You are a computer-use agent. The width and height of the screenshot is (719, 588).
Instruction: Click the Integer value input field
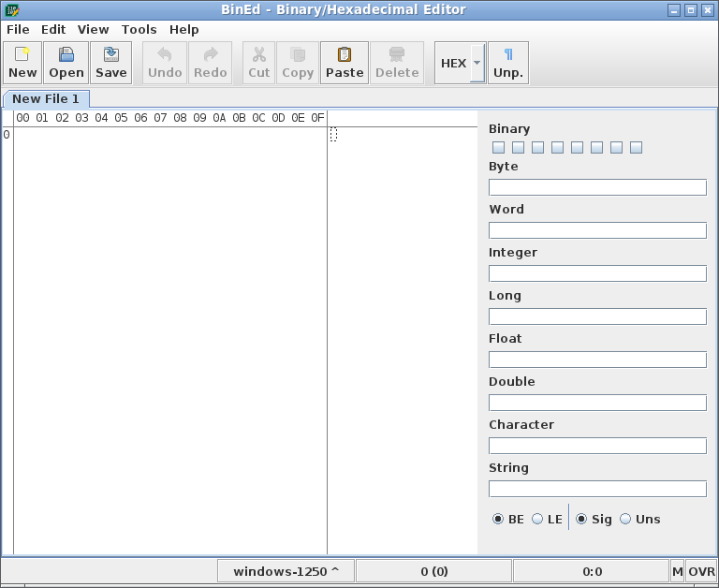[597, 273]
